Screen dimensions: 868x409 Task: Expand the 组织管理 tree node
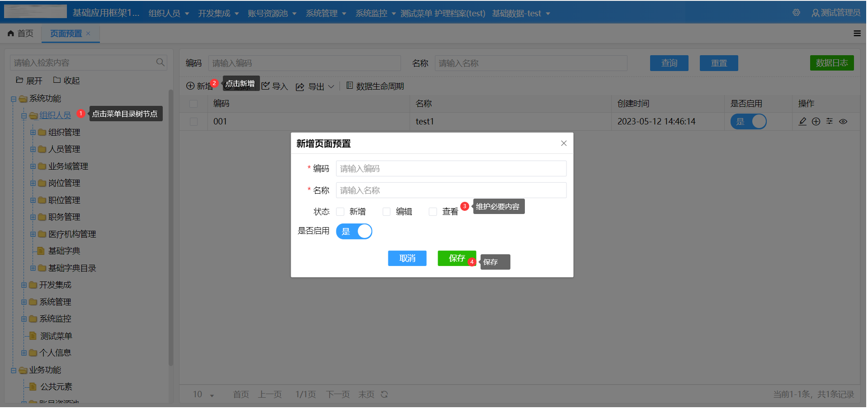coord(33,132)
